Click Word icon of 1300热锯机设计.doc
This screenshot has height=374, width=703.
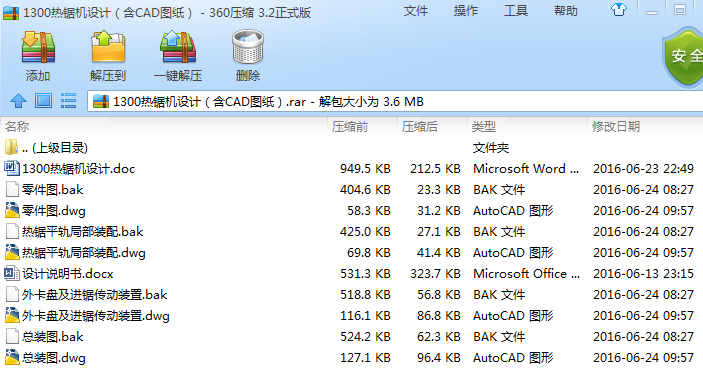(x=12, y=168)
